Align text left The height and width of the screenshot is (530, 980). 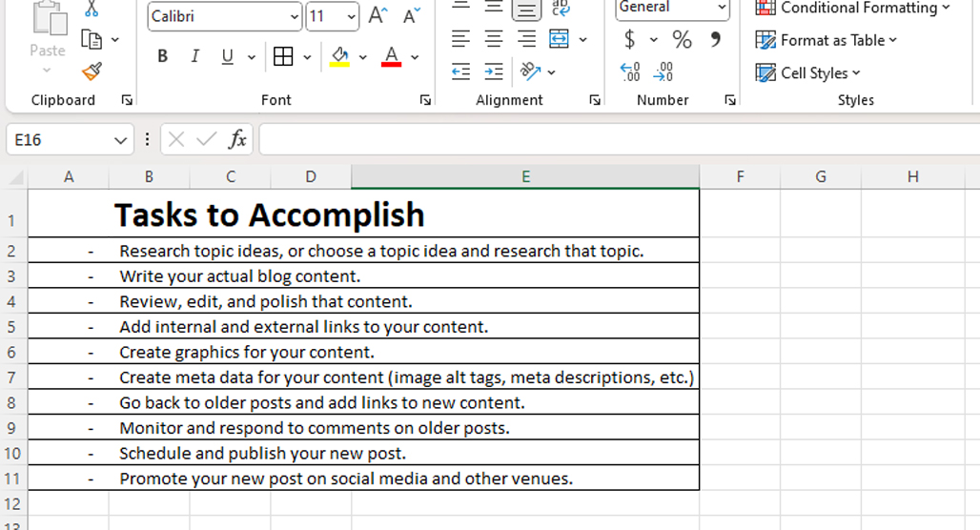460,39
